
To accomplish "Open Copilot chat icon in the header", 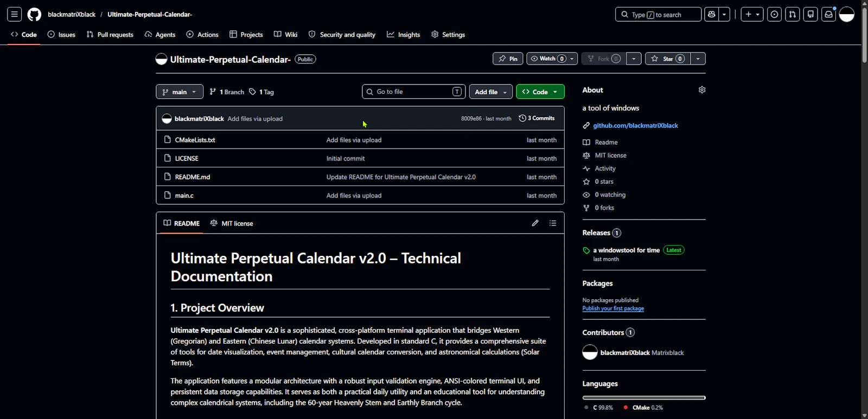I will (711, 15).
